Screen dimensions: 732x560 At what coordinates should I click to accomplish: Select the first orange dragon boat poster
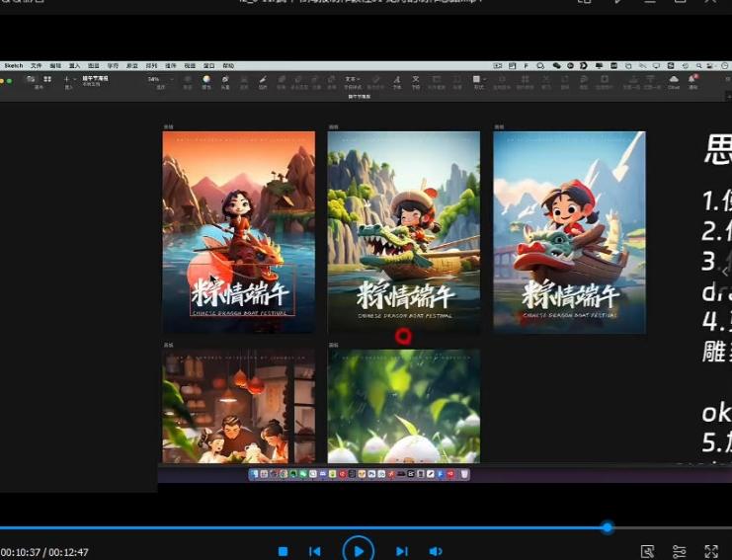pos(238,231)
